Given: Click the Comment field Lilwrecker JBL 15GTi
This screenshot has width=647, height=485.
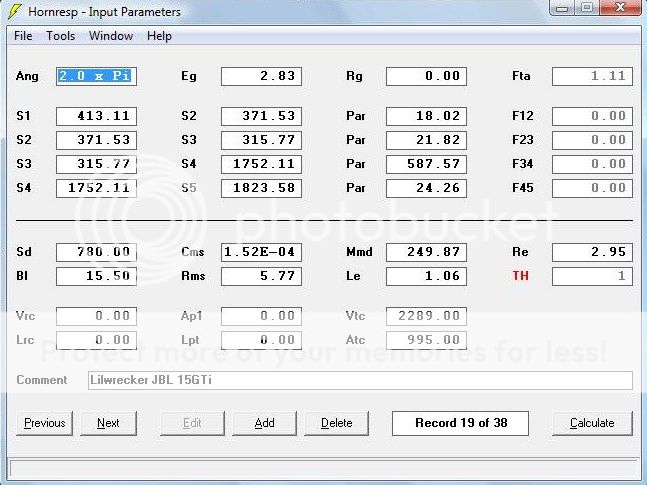Looking at the screenshot, I should [360, 380].
